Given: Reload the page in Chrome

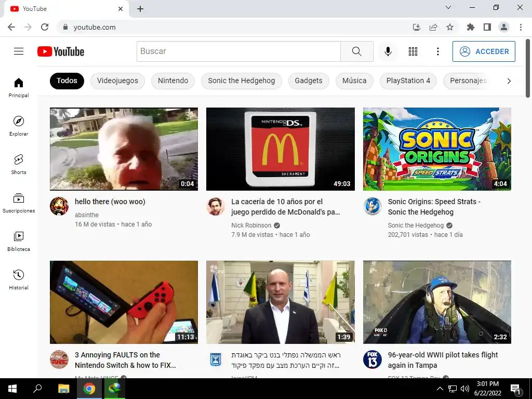Looking at the screenshot, I should tap(45, 27).
